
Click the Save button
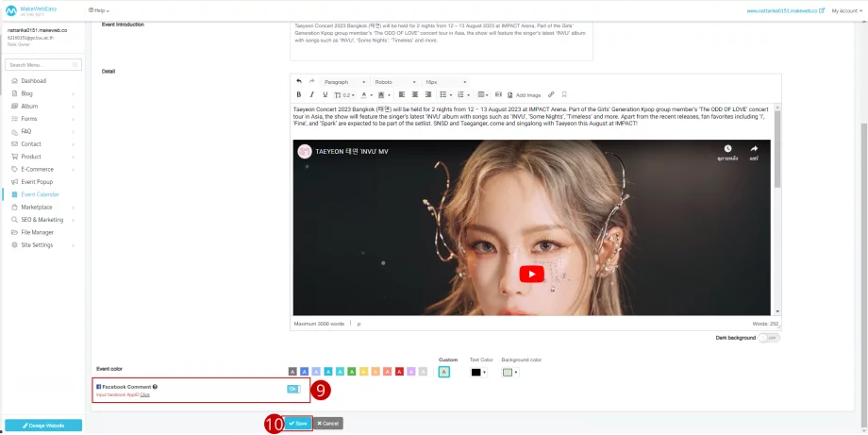point(298,424)
